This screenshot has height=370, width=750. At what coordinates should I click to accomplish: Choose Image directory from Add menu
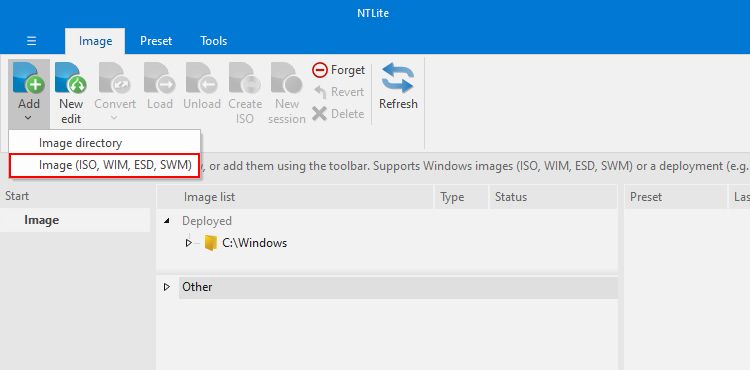(x=105, y=143)
